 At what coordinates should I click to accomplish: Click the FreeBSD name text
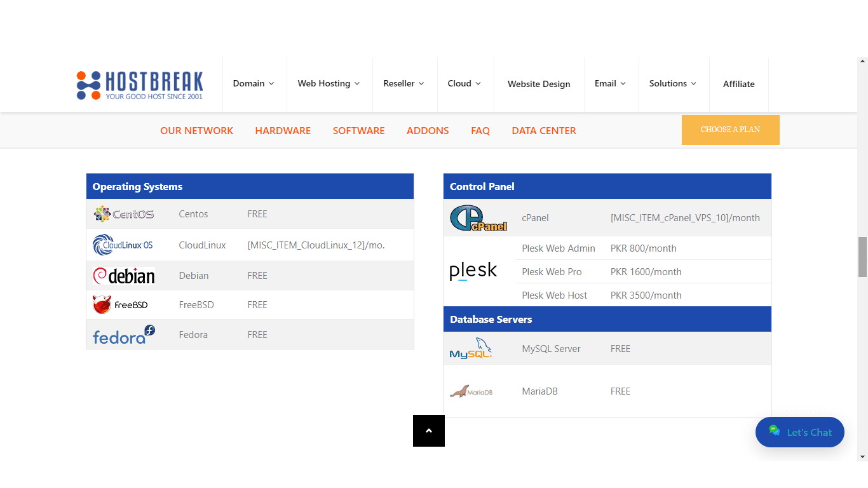tap(196, 305)
